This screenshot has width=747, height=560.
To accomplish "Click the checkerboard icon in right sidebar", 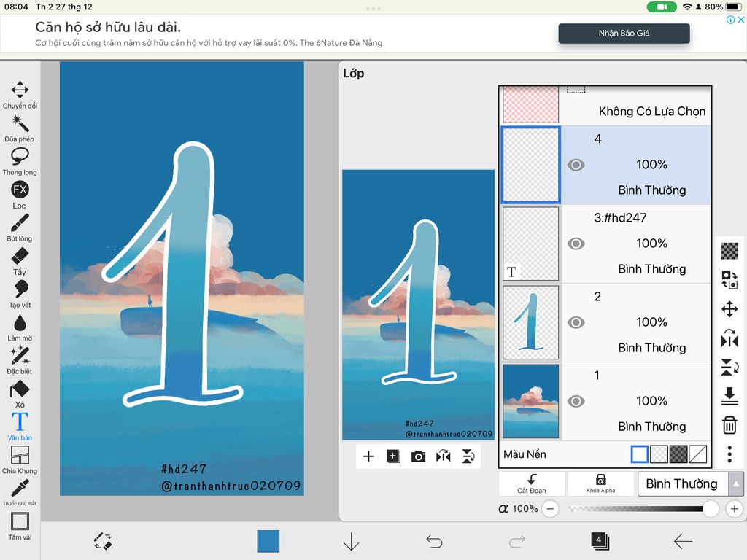I will click(729, 251).
